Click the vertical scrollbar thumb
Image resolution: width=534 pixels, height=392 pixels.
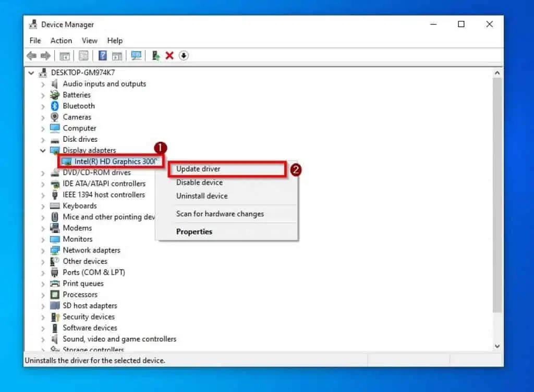pos(497,195)
